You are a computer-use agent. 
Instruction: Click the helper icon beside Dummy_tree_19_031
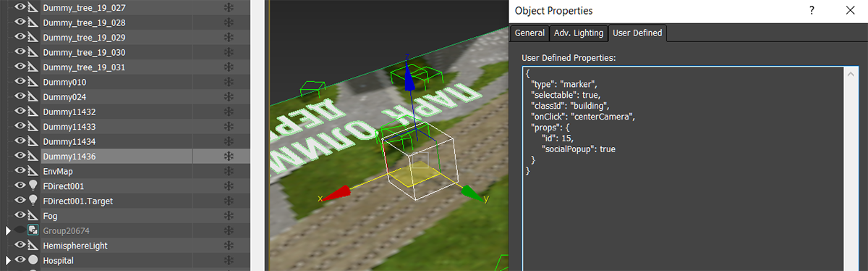33,67
